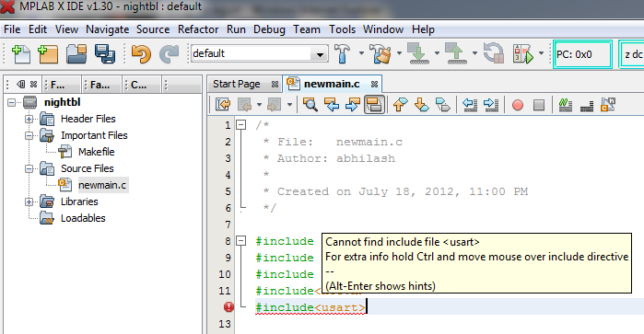Click Make and Program Device icon
Screen dimensions: 644x334
click(418, 53)
